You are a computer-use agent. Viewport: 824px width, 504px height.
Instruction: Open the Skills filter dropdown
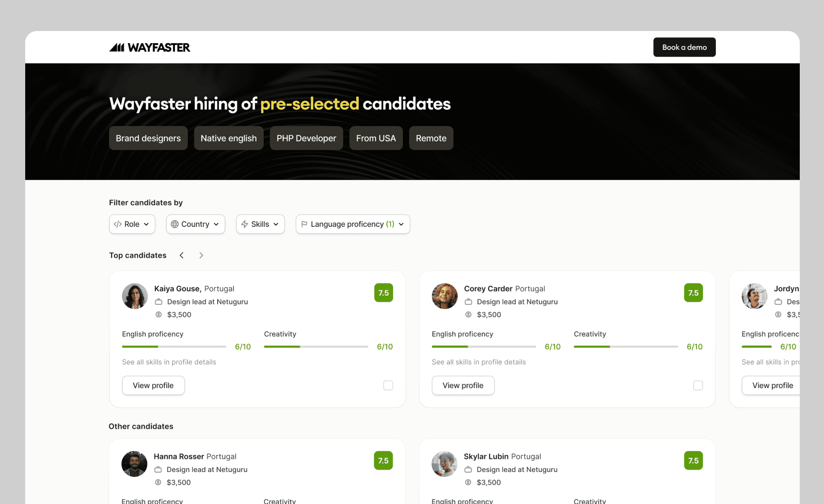(x=260, y=224)
